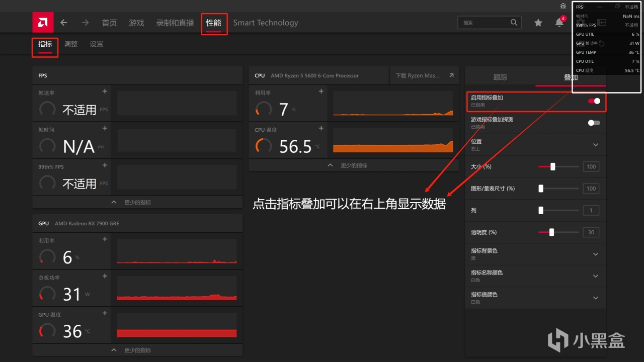Switch to 录制和直播 tab
644x362 pixels.
pyautogui.click(x=175, y=23)
